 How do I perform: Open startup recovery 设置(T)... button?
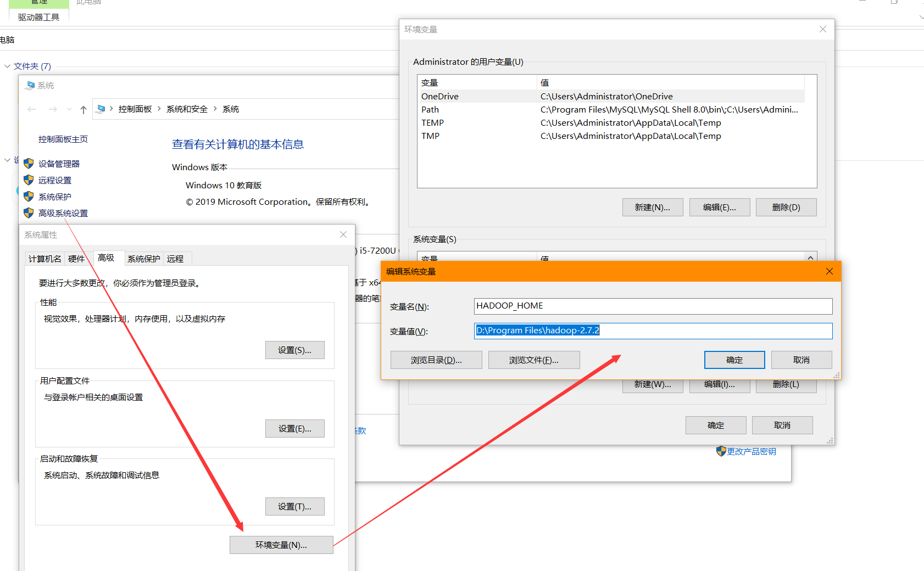coord(294,507)
